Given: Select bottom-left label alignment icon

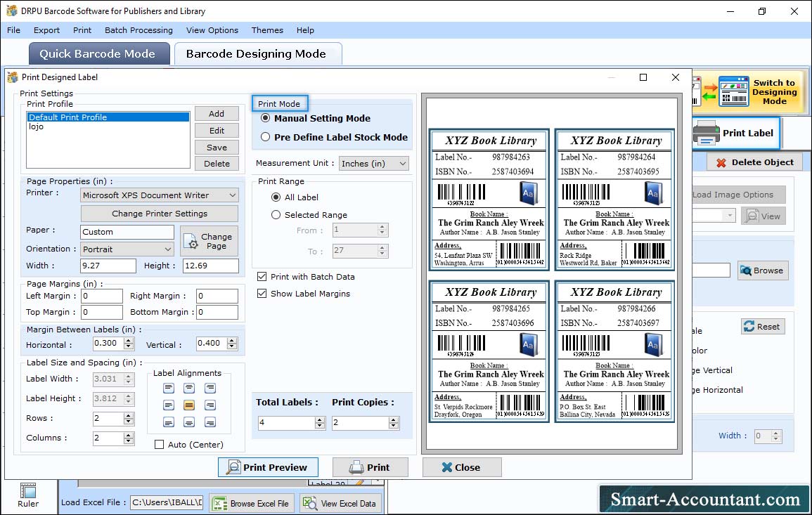Looking at the screenshot, I should pyautogui.click(x=169, y=422).
